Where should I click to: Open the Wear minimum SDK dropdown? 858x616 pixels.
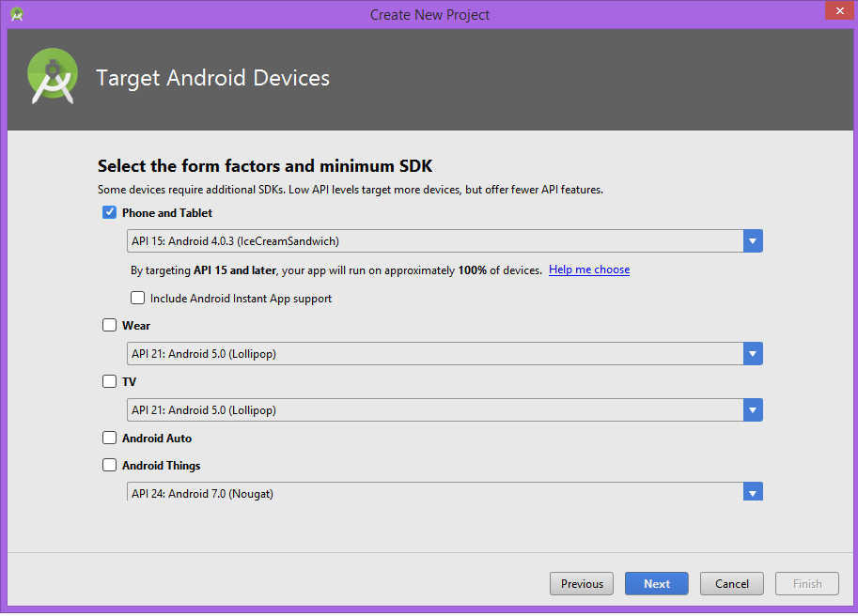[x=752, y=354]
